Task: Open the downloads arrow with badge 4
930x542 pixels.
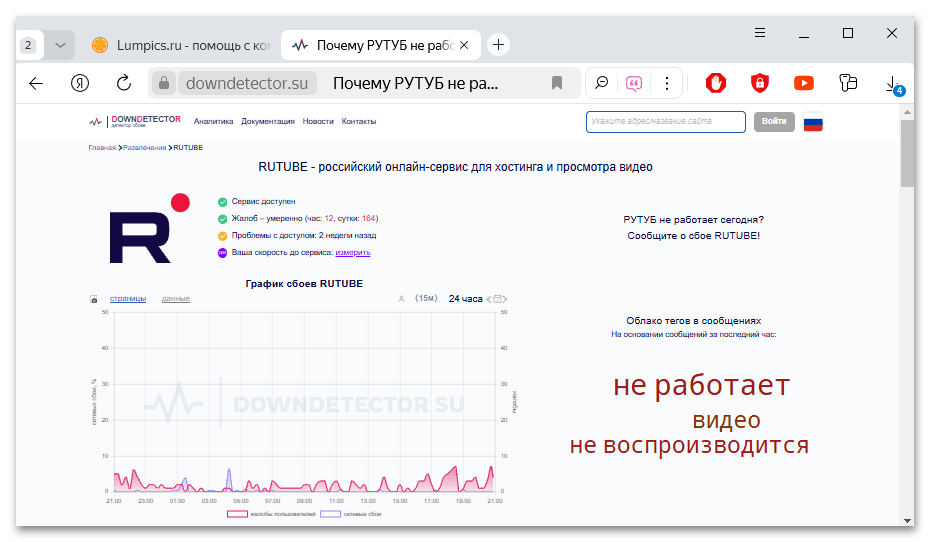Action: [x=893, y=85]
